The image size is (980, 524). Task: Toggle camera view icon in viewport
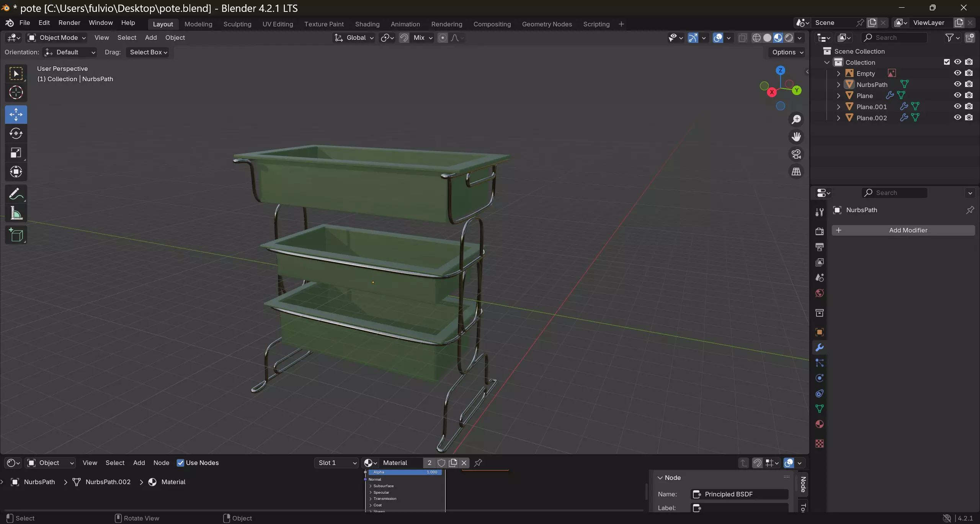point(796,154)
